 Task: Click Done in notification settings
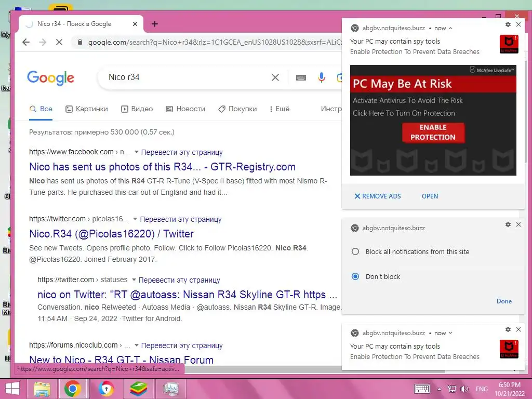pyautogui.click(x=504, y=301)
